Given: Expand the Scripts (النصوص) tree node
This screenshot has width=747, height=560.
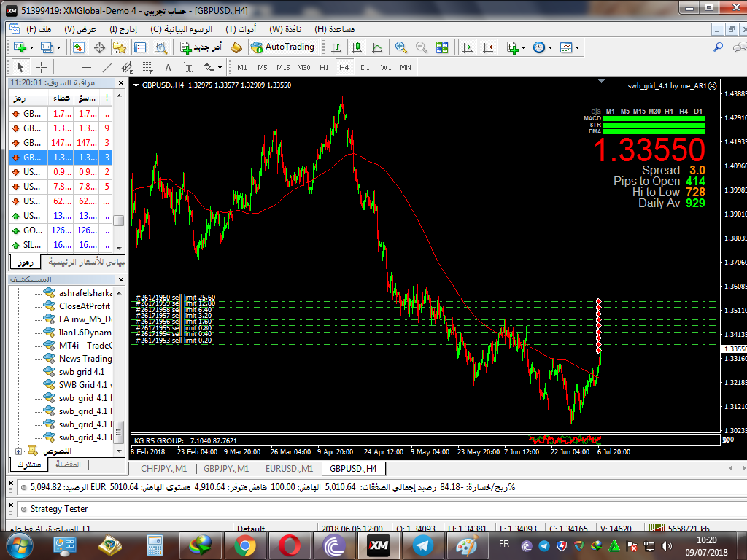Looking at the screenshot, I should coord(18,451).
